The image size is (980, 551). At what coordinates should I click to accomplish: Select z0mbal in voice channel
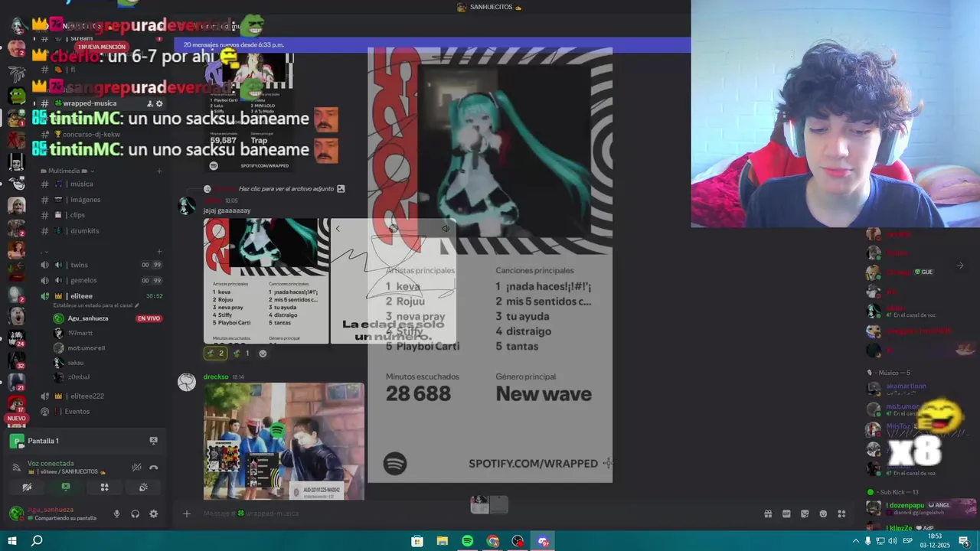point(78,377)
